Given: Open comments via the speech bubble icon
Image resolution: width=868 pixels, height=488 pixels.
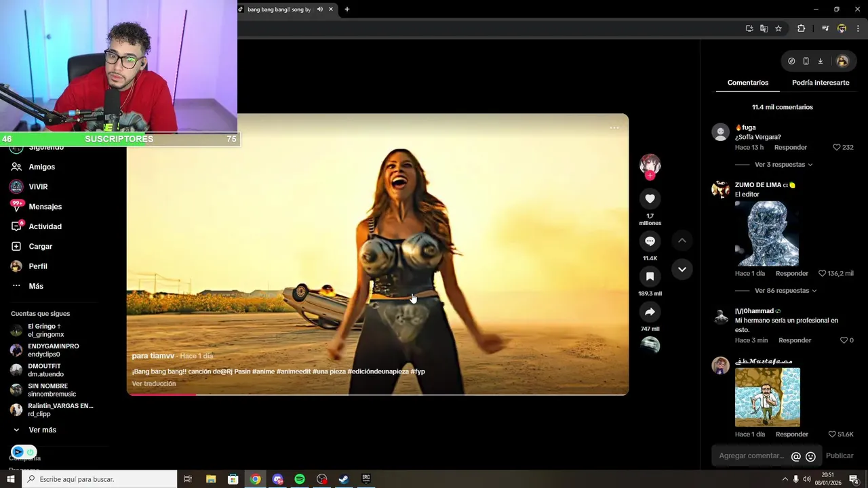Looking at the screenshot, I should pos(650,241).
